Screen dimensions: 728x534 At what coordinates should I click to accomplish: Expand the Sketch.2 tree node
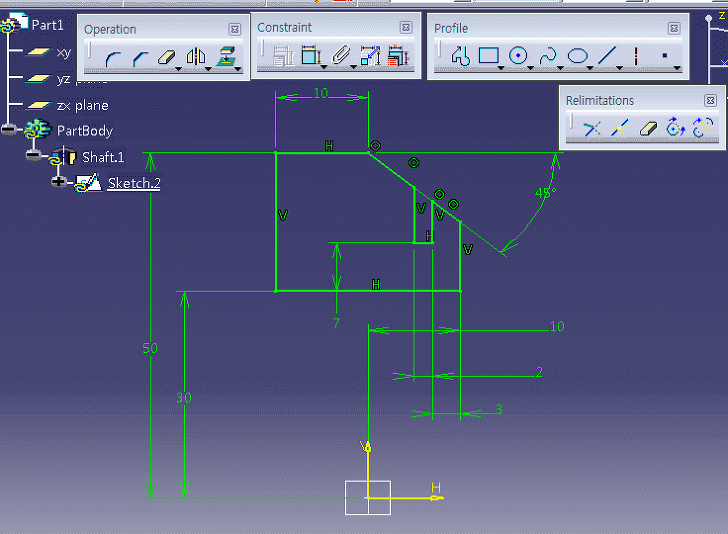(58, 182)
